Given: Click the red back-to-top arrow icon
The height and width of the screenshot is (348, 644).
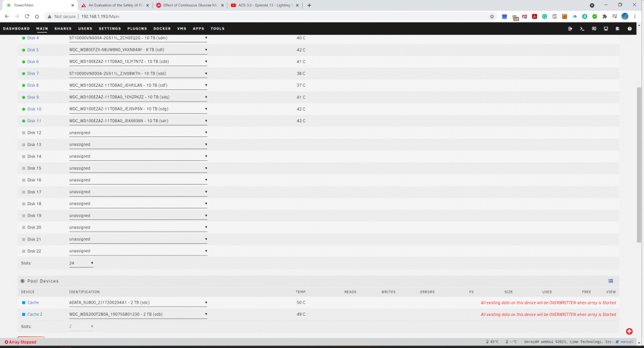Looking at the screenshot, I should (x=629, y=331).
